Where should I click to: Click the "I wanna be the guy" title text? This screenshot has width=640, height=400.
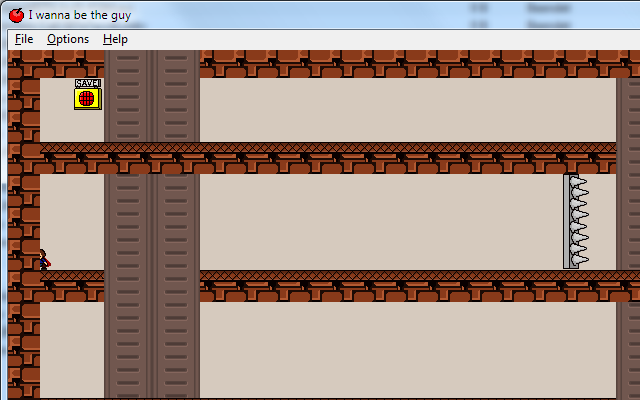[80, 15]
